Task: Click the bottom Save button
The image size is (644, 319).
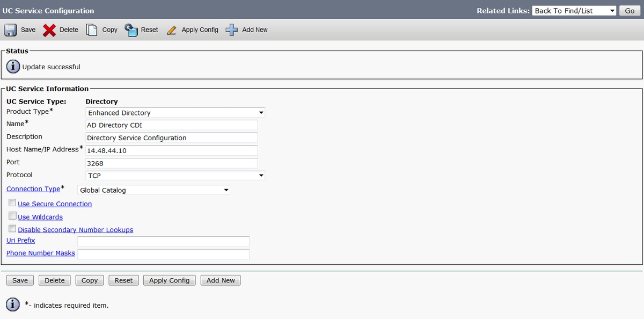Action: pyautogui.click(x=20, y=280)
